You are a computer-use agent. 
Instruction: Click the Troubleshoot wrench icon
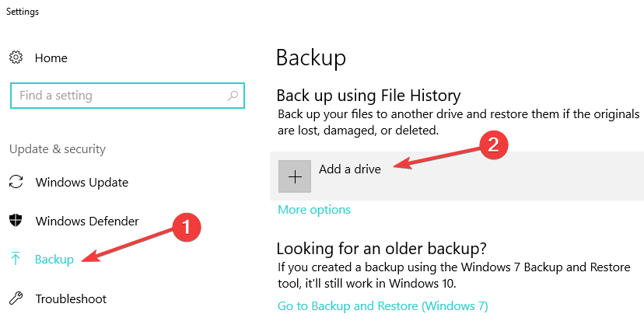tap(16, 298)
